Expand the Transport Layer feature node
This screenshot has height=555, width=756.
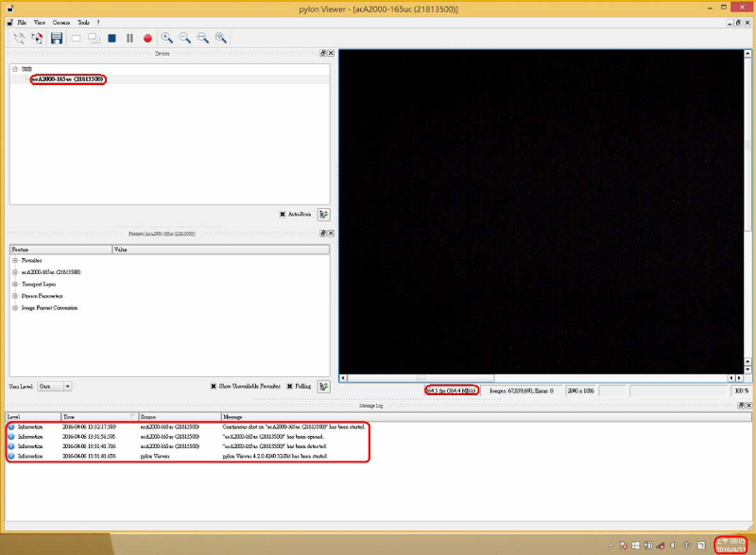(x=15, y=284)
